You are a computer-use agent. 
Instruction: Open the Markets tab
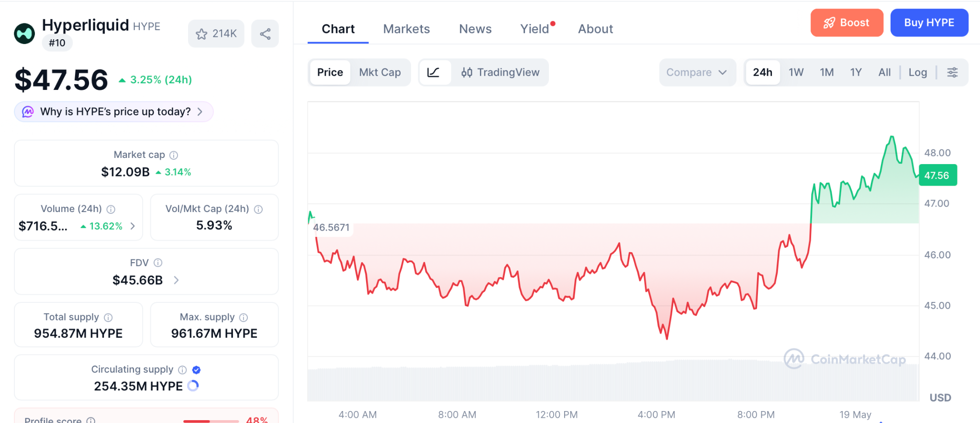(406, 29)
